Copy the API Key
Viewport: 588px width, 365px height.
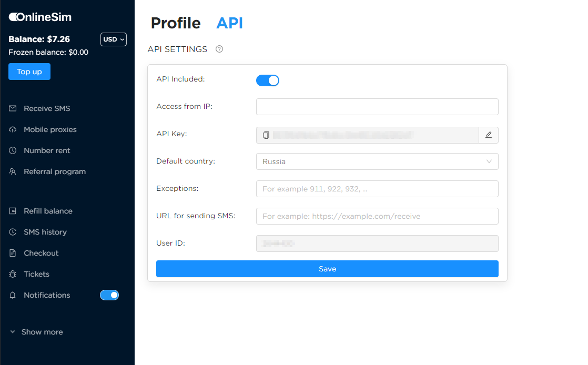point(266,135)
